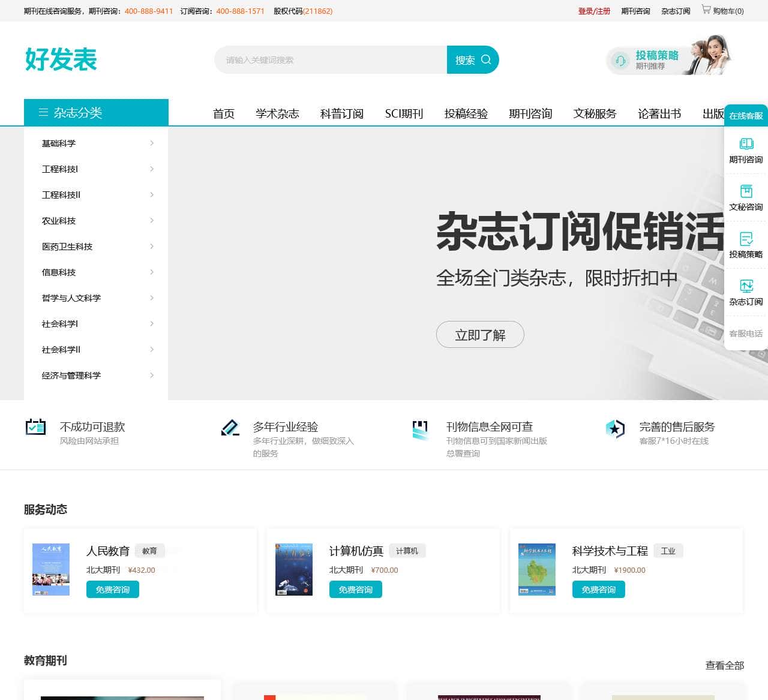Image resolution: width=768 pixels, height=700 pixels.
Task: Click the 计算机 tag on 计算机仿真
Action: (x=407, y=551)
